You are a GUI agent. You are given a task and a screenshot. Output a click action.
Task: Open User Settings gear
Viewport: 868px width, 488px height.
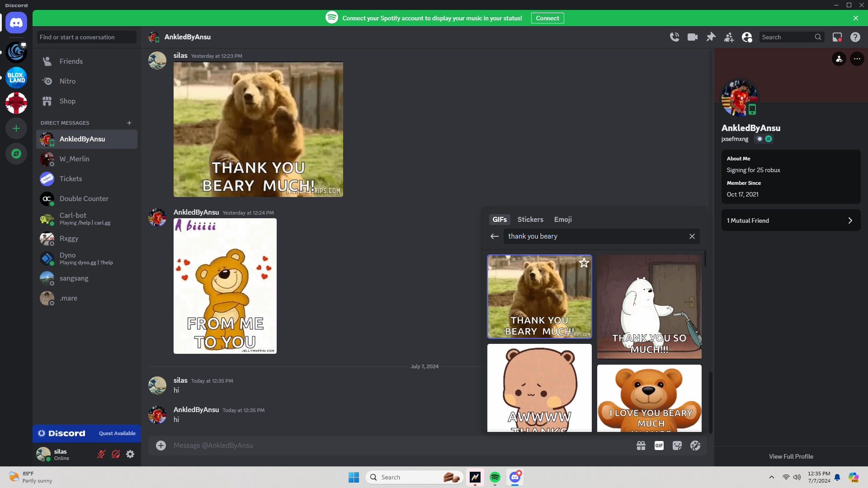130,454
